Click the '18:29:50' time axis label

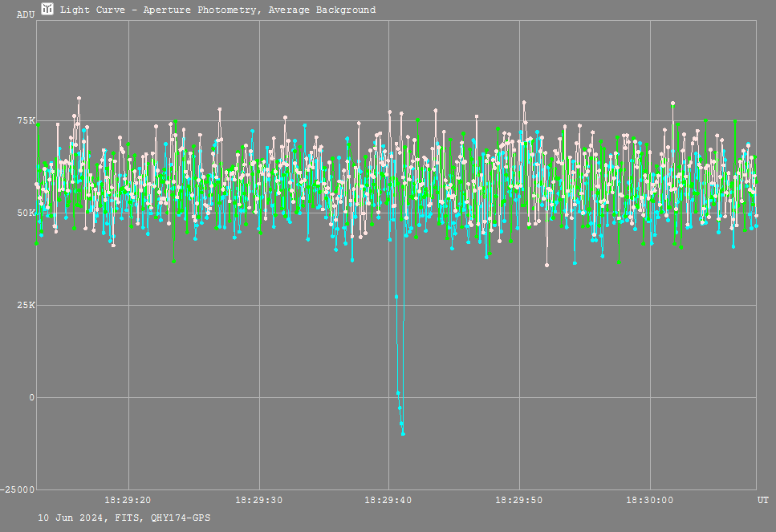[x=519, y=501]
